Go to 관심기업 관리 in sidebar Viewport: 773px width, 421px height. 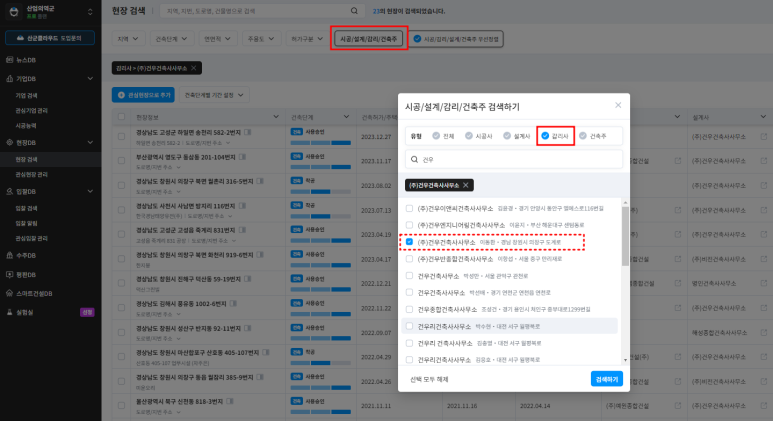pos(31,110)
